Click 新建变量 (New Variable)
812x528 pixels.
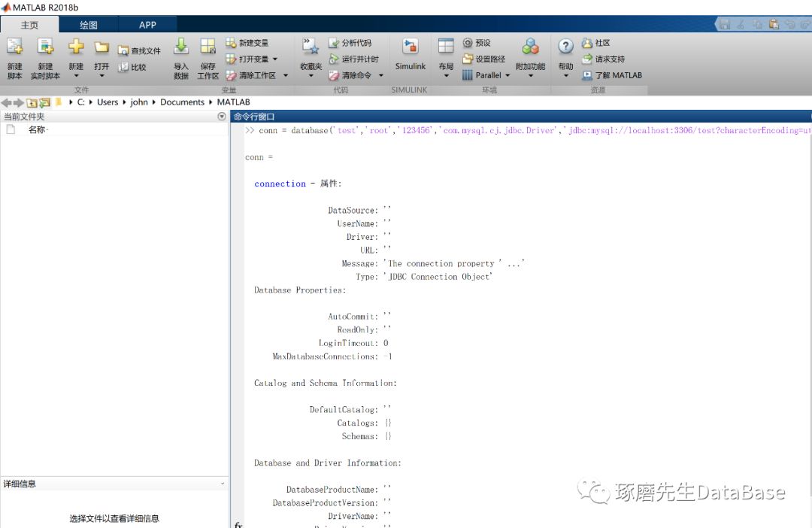pos(247,43)
